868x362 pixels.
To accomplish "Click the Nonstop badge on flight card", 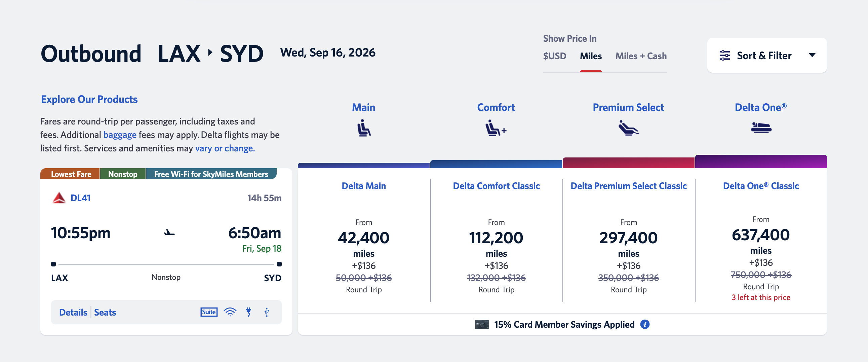I will 123,174.
